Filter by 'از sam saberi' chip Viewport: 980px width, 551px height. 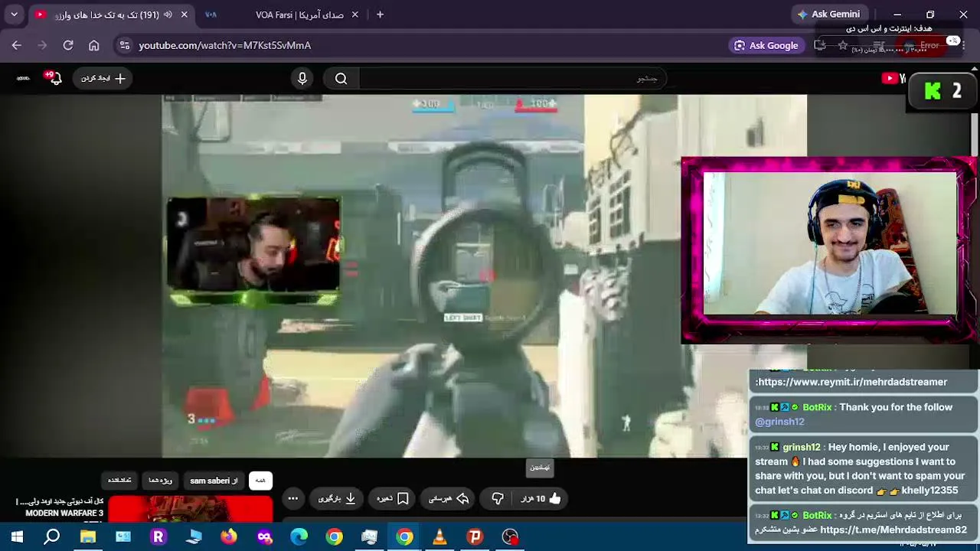[214, 481]
